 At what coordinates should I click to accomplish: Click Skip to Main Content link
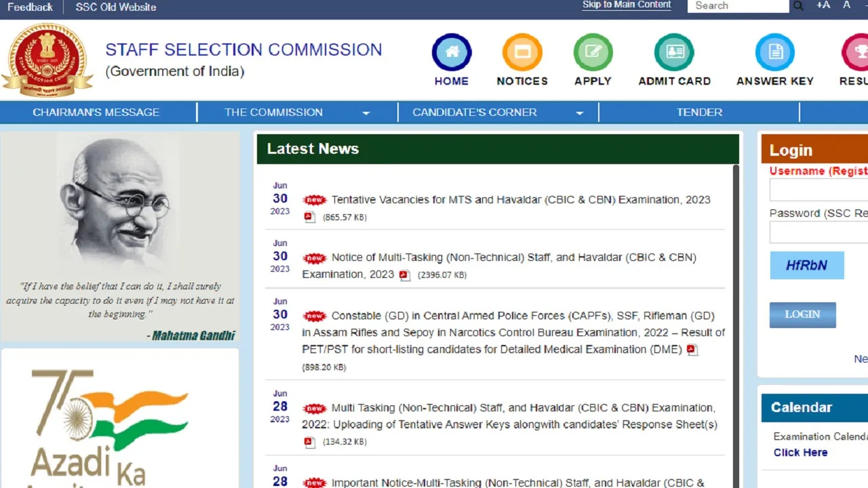[627, 5]
